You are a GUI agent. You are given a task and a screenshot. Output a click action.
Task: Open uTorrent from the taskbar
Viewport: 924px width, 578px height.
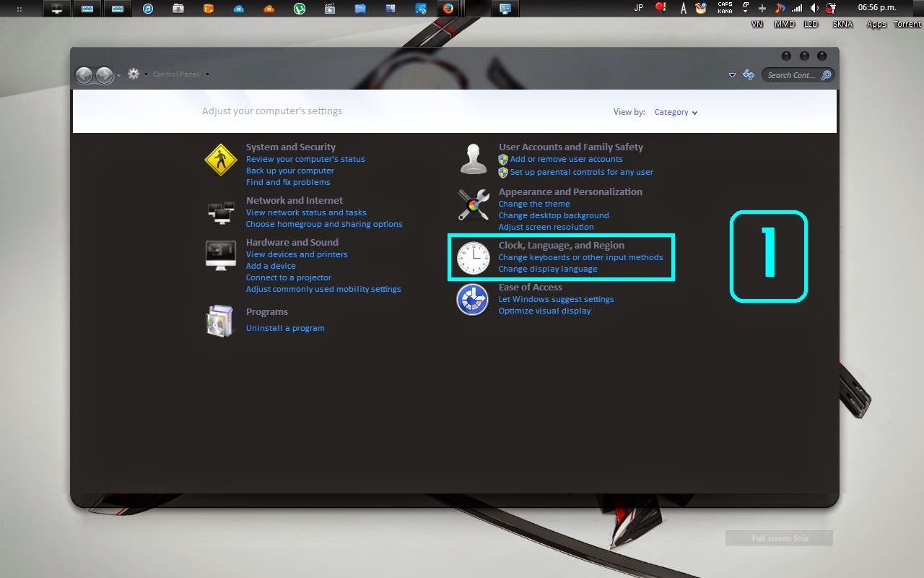300,9
